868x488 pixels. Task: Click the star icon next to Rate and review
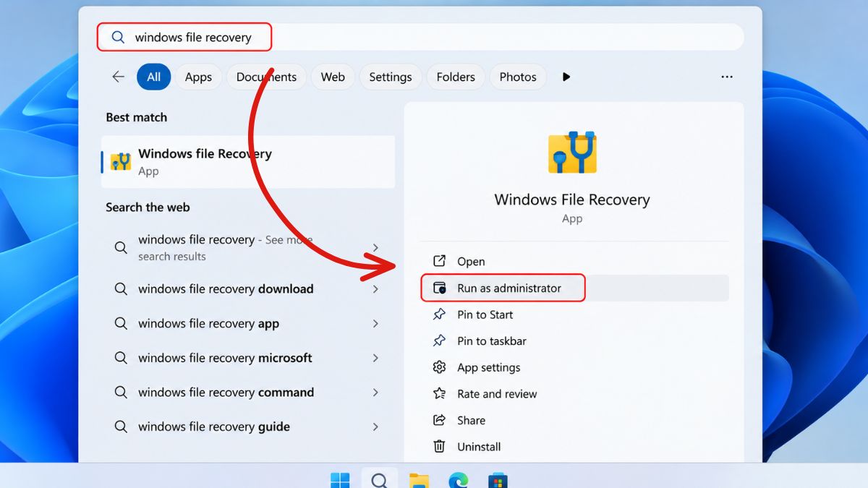[439, 394]
